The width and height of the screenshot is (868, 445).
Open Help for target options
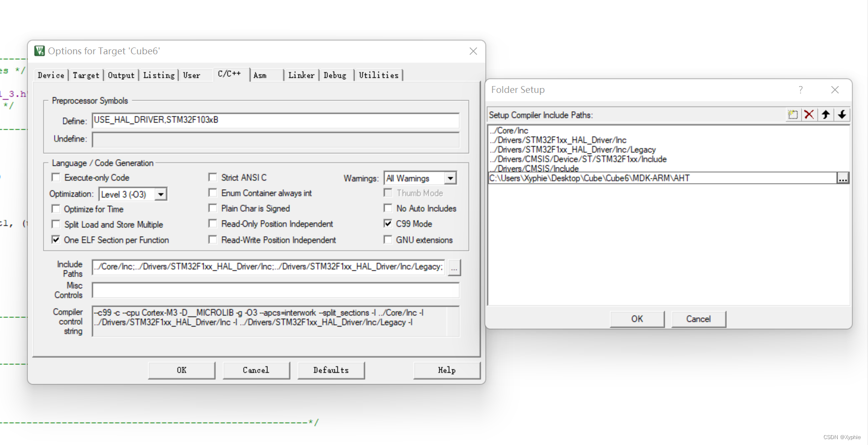coord(447,370)
